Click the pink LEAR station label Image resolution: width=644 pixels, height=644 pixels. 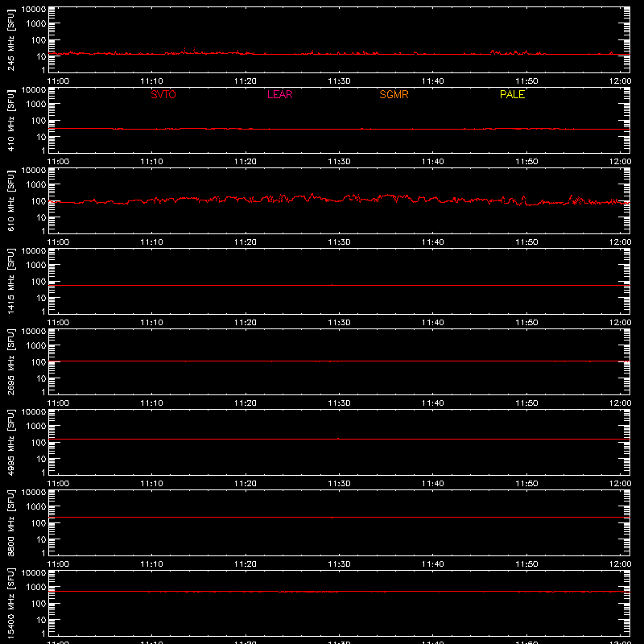[x=279, y=94]
